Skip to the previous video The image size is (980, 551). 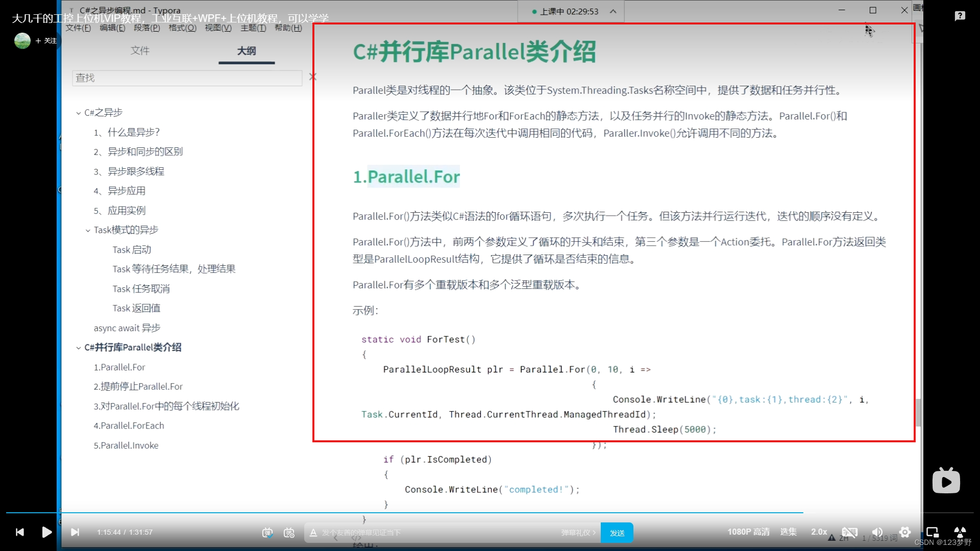click(20, 532)
